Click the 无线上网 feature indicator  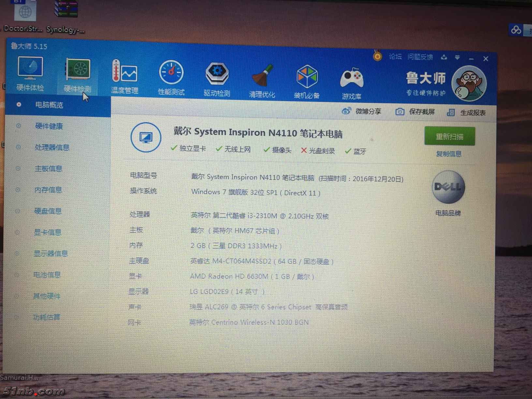click(233, 149)
